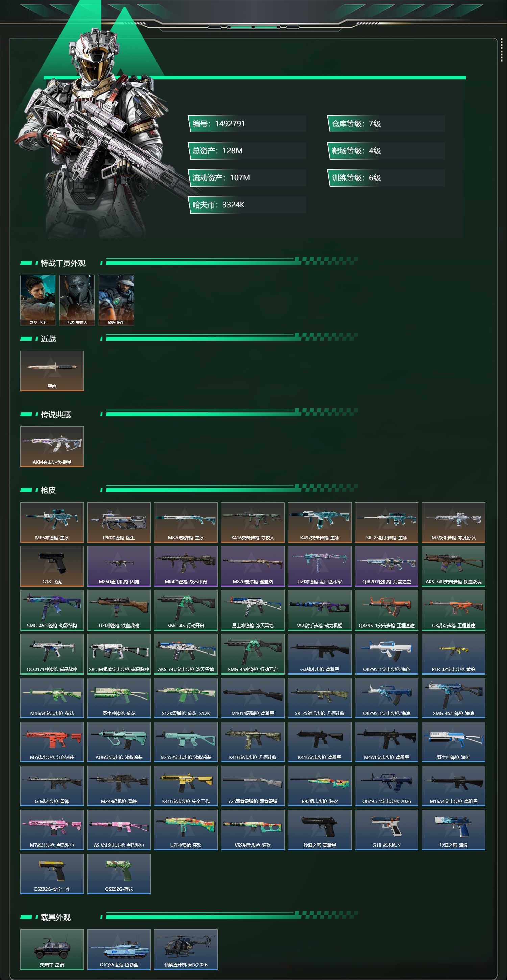Select the 蜂医-医生 operator skin portrait
This screenshot has height=980, width=507.
(116, 300)
